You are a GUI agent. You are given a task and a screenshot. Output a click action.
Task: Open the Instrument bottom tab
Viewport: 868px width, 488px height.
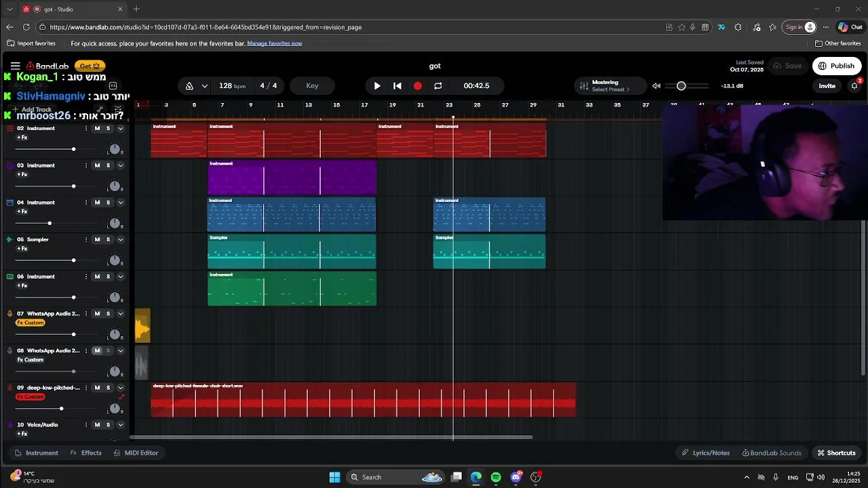tap(37, 453)
